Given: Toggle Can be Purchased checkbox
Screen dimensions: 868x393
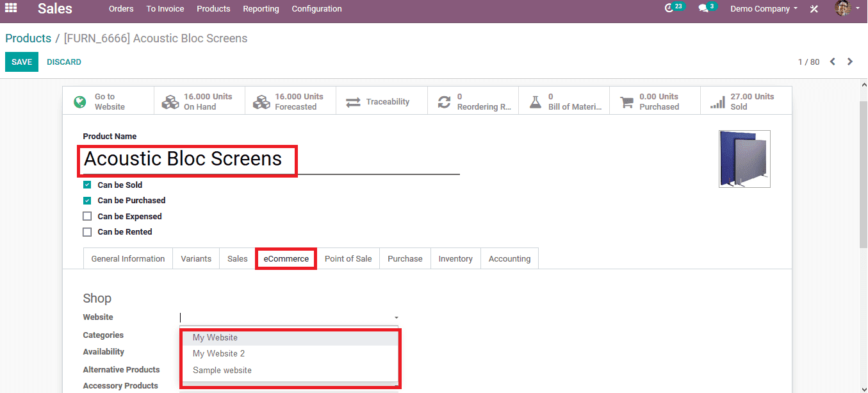Looking at the screenshot, I should (87, 200).
